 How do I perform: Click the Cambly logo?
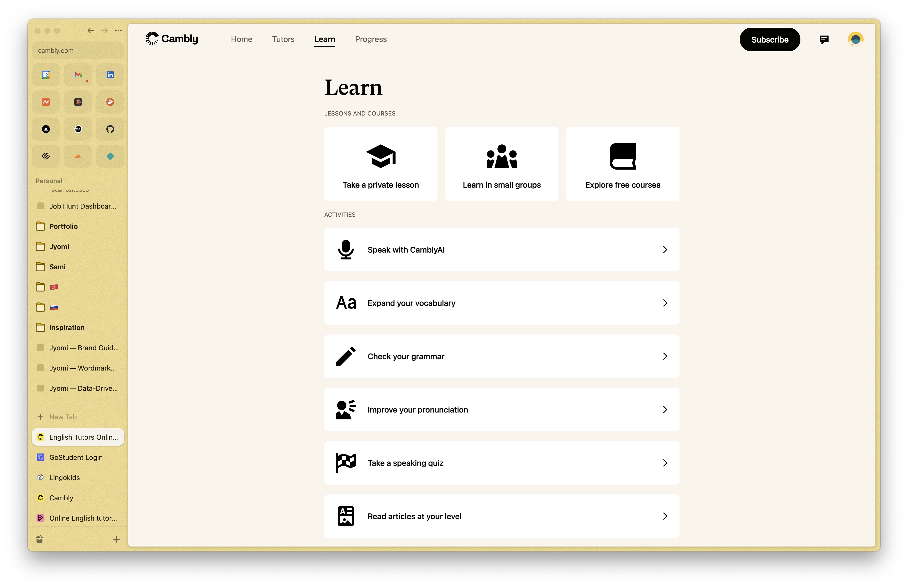coord(172,39)
